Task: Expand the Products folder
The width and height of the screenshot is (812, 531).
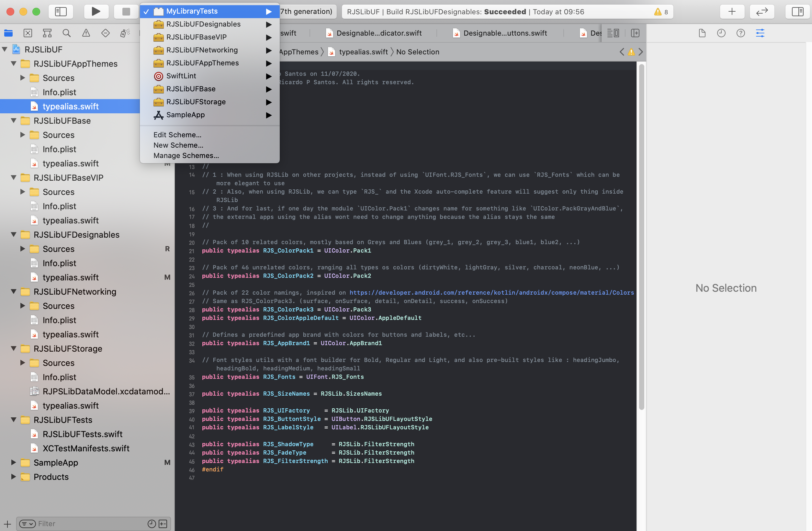Action: pos(14,477)
